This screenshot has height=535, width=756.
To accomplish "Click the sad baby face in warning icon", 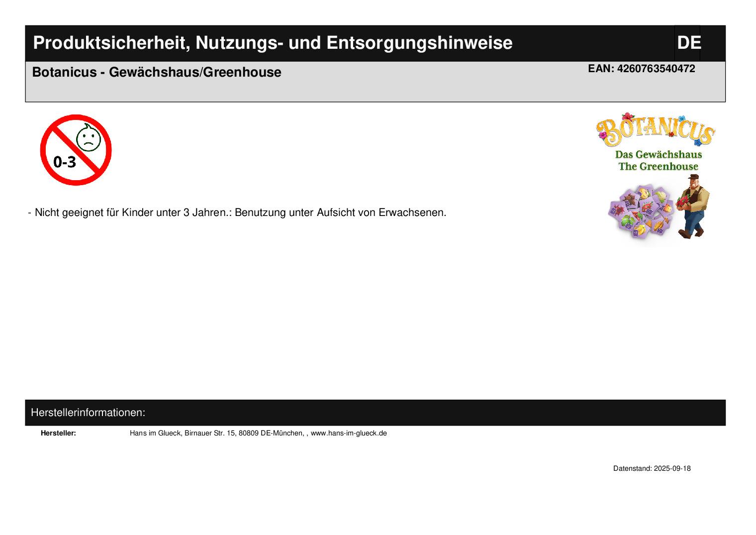I will 89,139.
